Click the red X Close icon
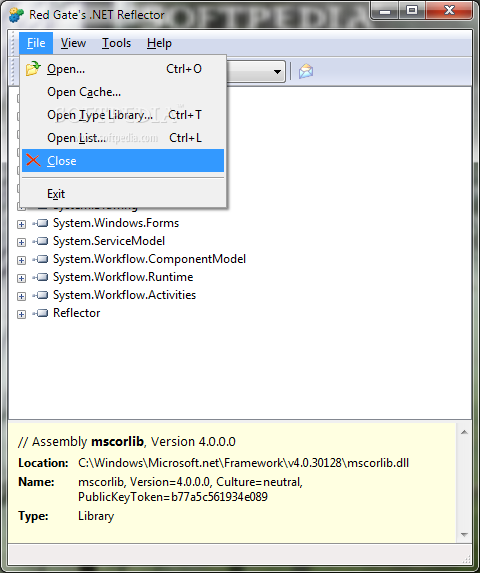 [33, 160]
